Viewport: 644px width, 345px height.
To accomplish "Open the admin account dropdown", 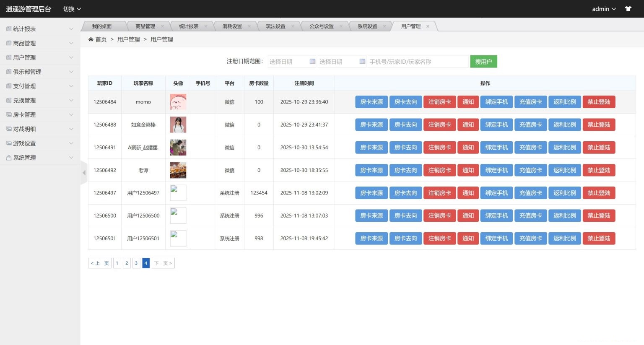I will point(603,9).
